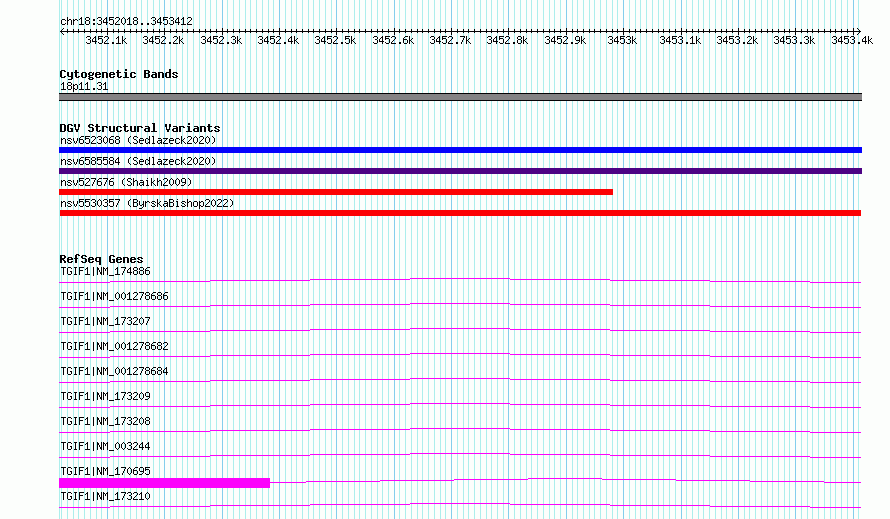Select the purple nsv6585584 variant bar
Viewport: 890px width, 519px height.
[x=460, y=171]
